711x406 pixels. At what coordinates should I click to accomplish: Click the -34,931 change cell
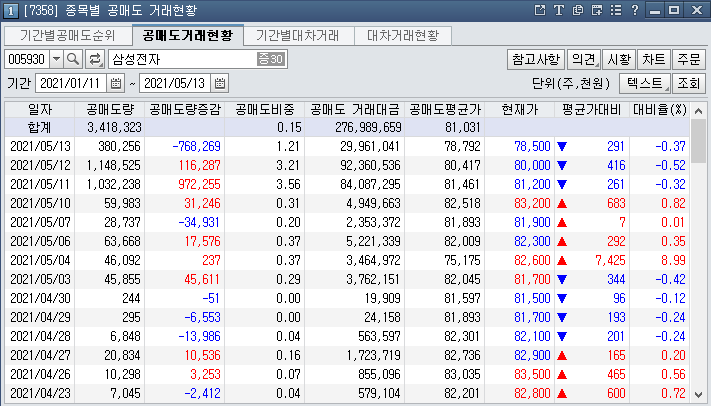(x=184, y=223)
